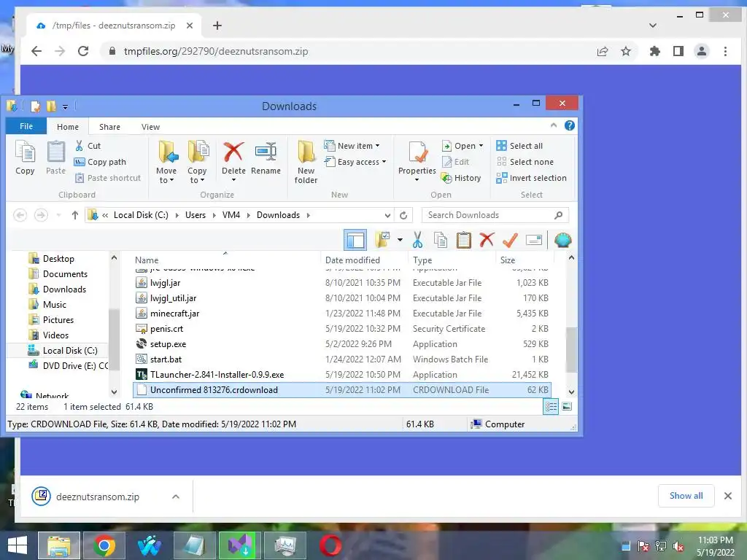Click Paste shortcut in the ribbon
The image size is (747, 560).
coord(108,178)
